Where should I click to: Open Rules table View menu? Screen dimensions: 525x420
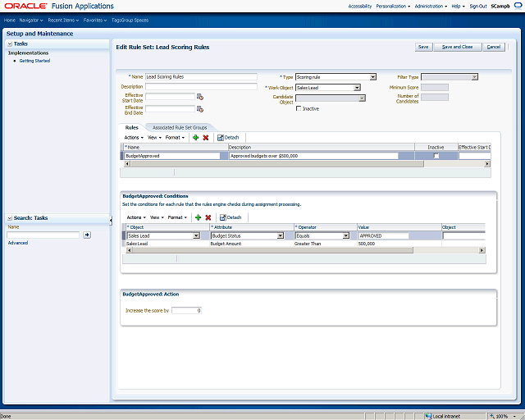click(x=154, y=137)
